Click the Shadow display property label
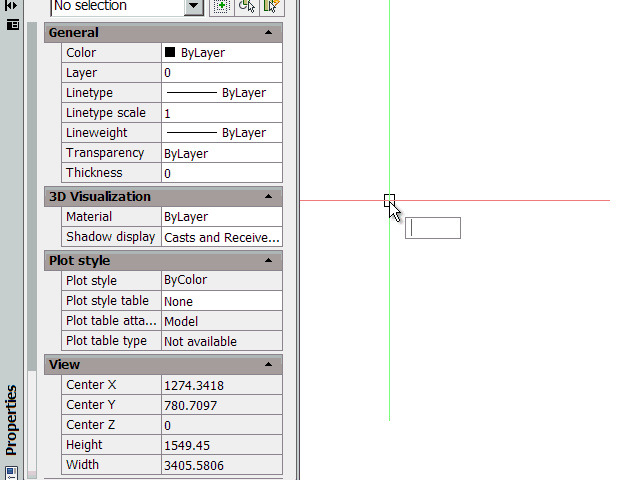 point(111,237)
